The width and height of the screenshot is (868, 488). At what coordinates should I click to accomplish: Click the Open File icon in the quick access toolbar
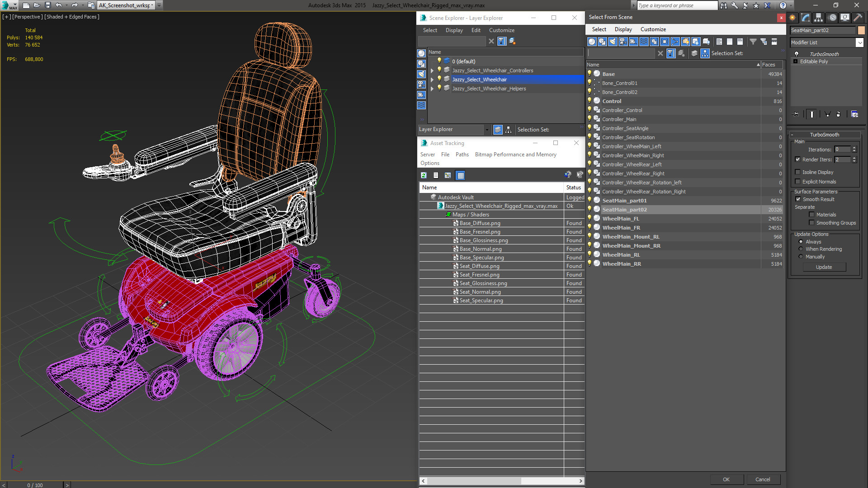[x=37, y=5]
